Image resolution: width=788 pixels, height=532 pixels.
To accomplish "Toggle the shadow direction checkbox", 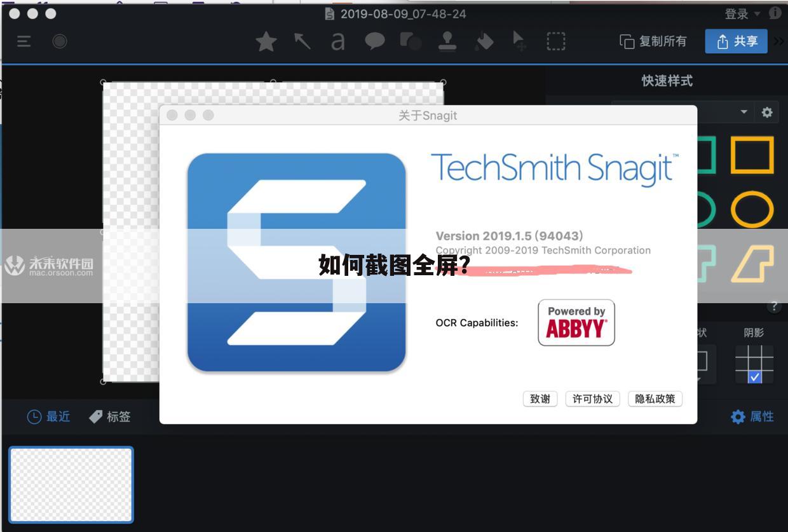I will [754, 377].
